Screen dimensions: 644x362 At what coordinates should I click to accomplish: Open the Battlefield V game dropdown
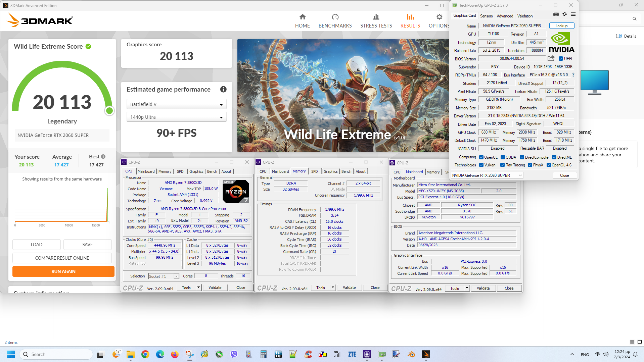(176, 104)
